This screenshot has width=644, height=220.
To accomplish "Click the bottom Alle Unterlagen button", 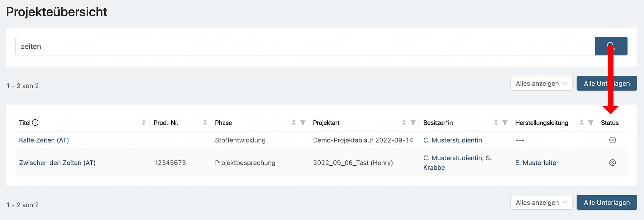I will (x=606, y=203).
